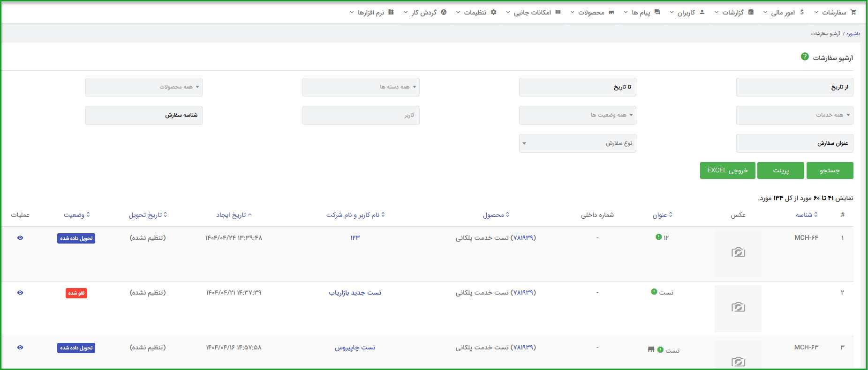Screen dimensions: 868x370
Task: Expand the همه دسته ها dropdown
Action: coord(361,87)
